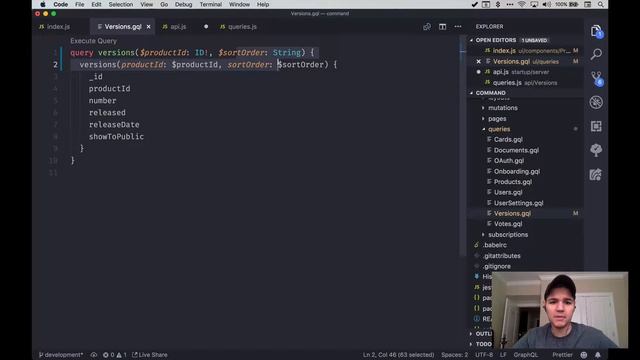Open Documents.gql in the explorer
The height and width of the screenshot is (360, 640).
(x=516, y=150)
